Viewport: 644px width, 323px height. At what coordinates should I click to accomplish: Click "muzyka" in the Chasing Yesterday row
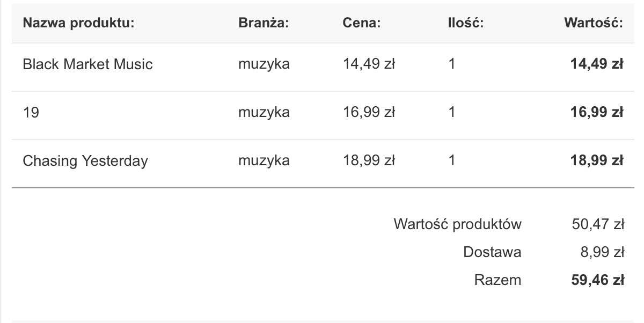click(264, 161)
